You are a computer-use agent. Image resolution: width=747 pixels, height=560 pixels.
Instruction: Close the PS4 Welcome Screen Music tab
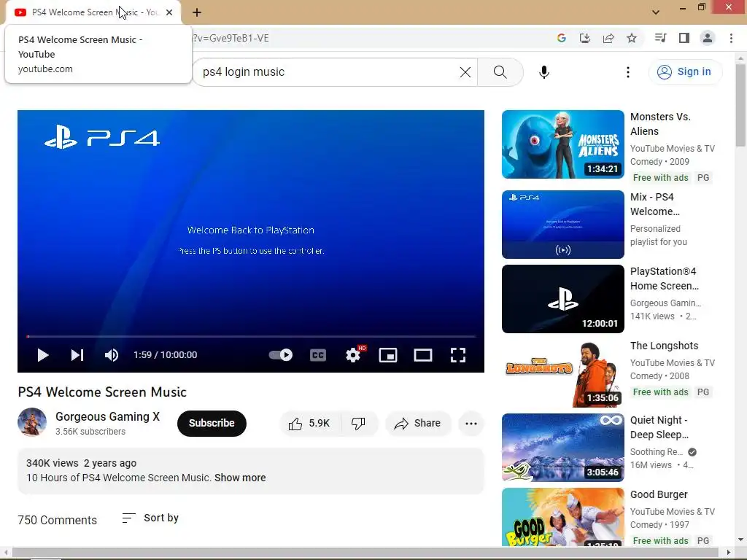[169, 12]
